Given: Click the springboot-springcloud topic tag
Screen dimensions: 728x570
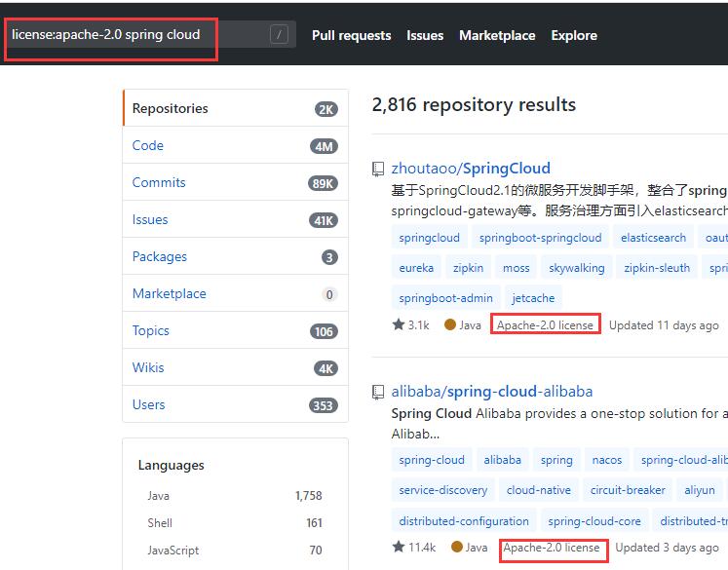Looking at the screenshot, I should point(541,238).
